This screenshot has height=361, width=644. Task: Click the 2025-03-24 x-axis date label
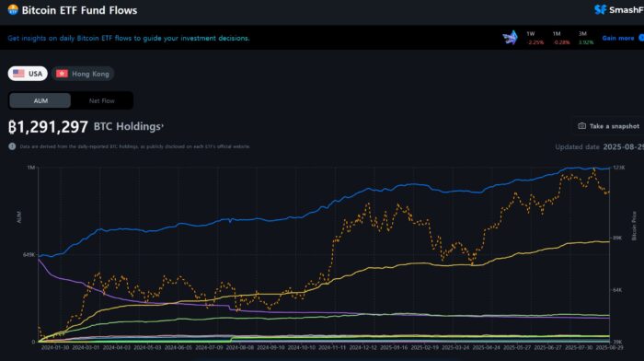point(455,347)
